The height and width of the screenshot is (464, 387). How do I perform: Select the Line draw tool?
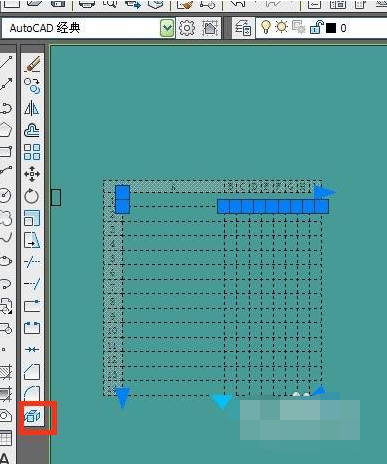click(x=6, y=63)
